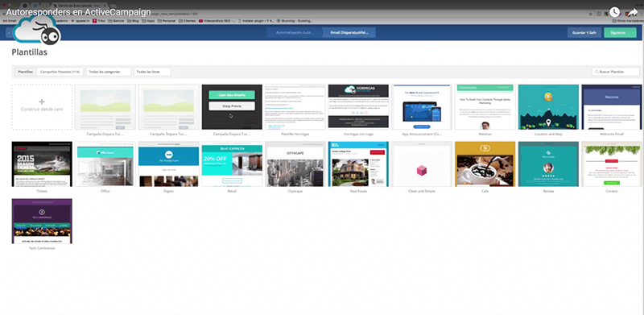The height and width of the screenshot is (315, 644).
Task: Click the Plantilla Hormigas label
Action: tap(295, 134)
